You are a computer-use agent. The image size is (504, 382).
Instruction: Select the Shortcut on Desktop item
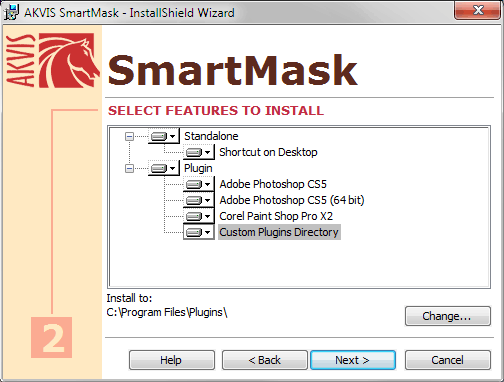[268, 152]
